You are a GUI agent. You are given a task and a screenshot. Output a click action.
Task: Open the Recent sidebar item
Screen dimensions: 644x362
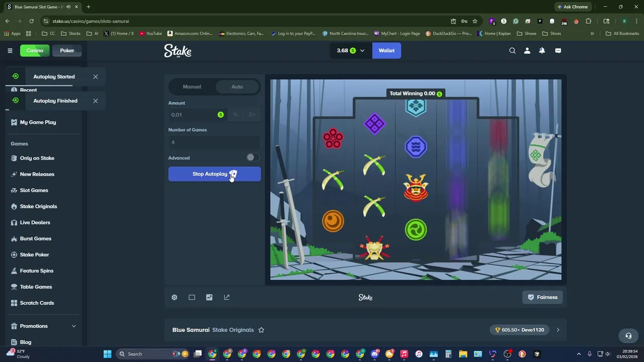point(28,90)
